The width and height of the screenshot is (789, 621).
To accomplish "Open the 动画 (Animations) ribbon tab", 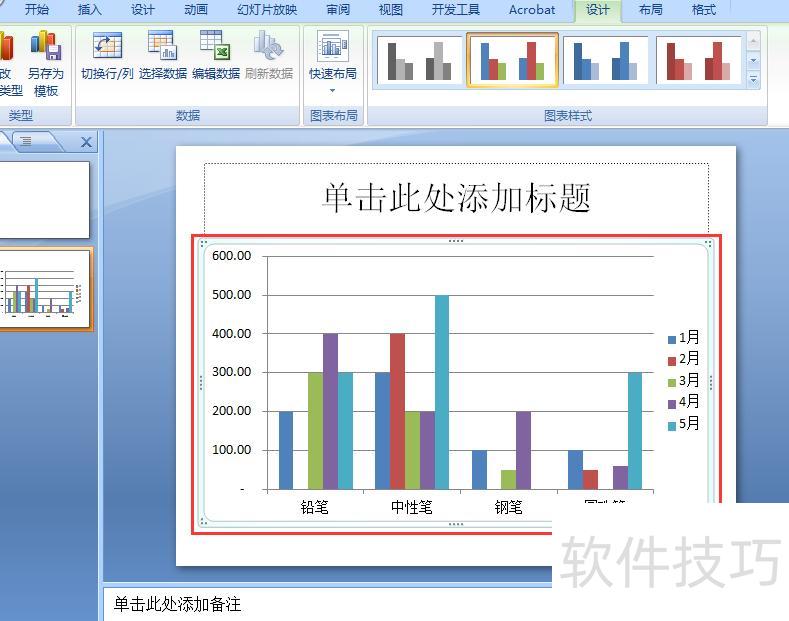I will pos(195,10).
